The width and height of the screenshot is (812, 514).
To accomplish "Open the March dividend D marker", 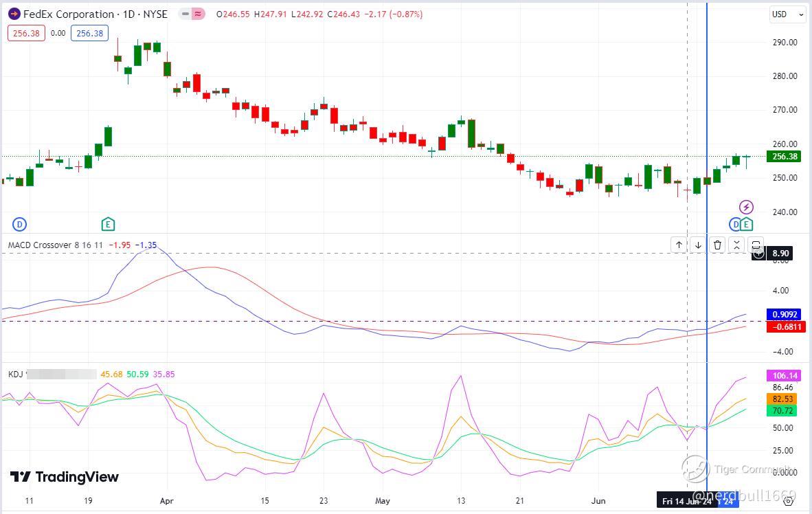I will pos(19,224).
